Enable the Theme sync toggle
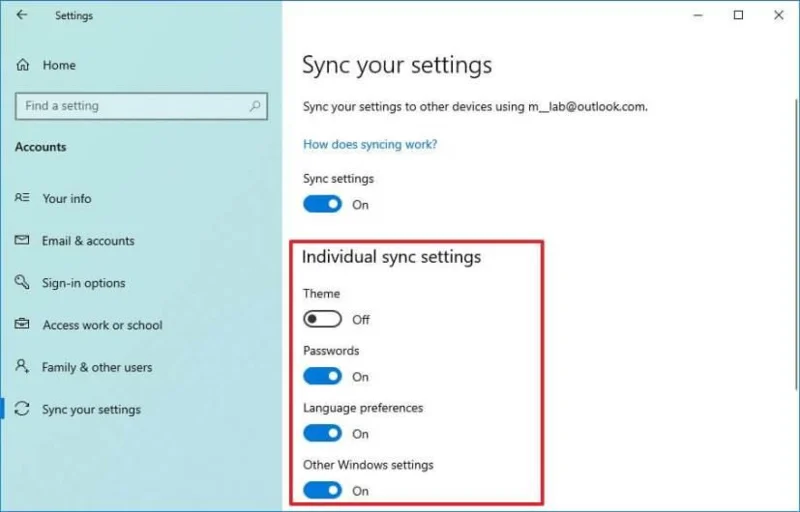Image resolution: width=800 pixels, height=512 pixels. [x=322, y=319]
